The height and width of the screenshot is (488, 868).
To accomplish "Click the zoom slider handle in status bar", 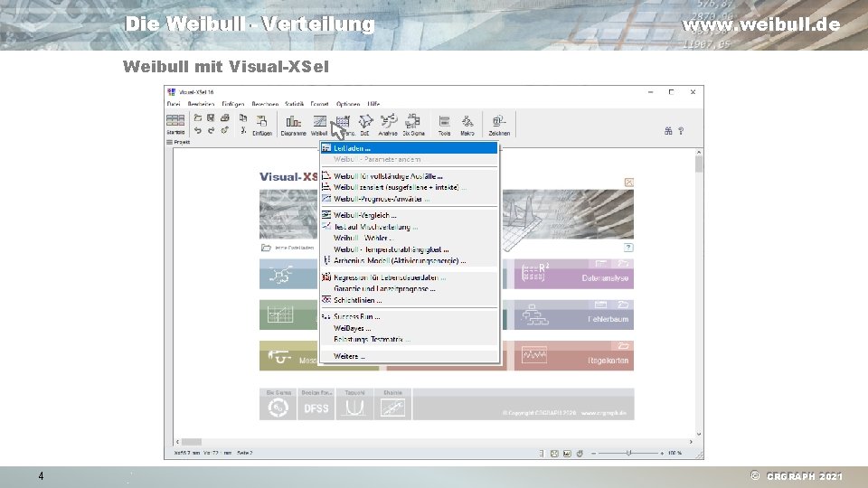I will [x=629, y=453].
